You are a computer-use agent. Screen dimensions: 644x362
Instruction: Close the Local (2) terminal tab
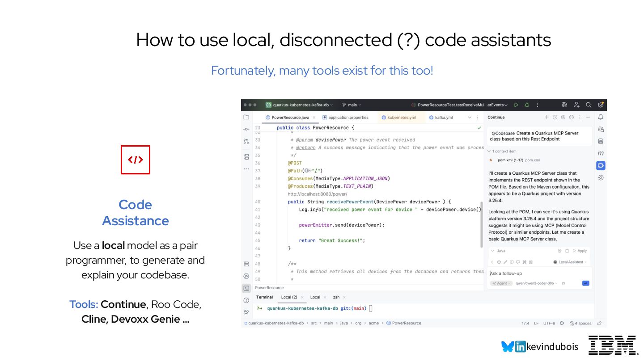point(302,297)
